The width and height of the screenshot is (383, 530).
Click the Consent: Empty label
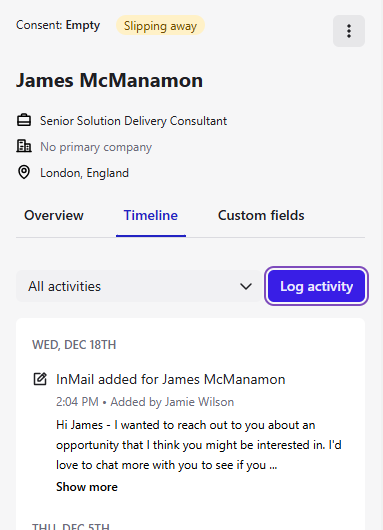[58, 25]
